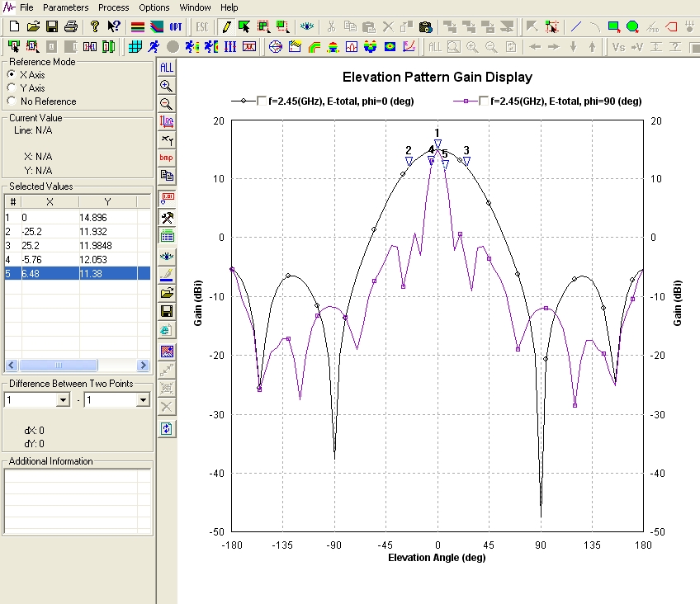Select the Y Axis reference mode
Image resolution: width=700 pixels, height=604 pixels.
[x=12, y=88]
